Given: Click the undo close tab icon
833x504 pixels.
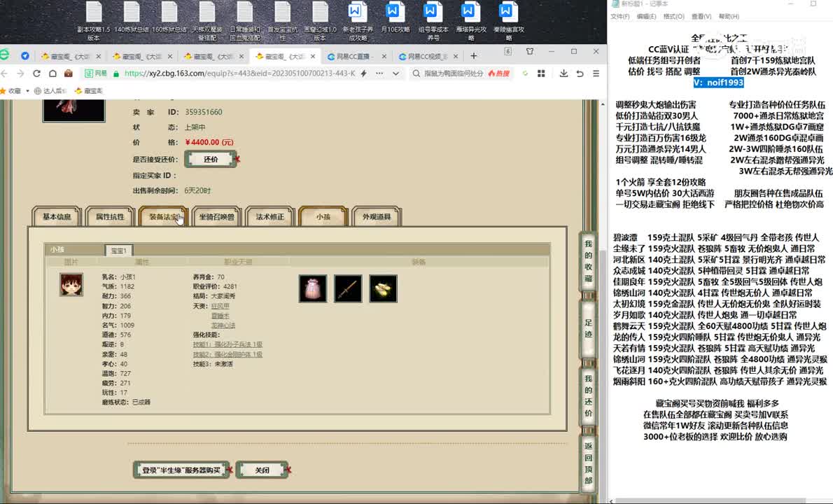Looking at the screenshot, I should tap(580, 73).
